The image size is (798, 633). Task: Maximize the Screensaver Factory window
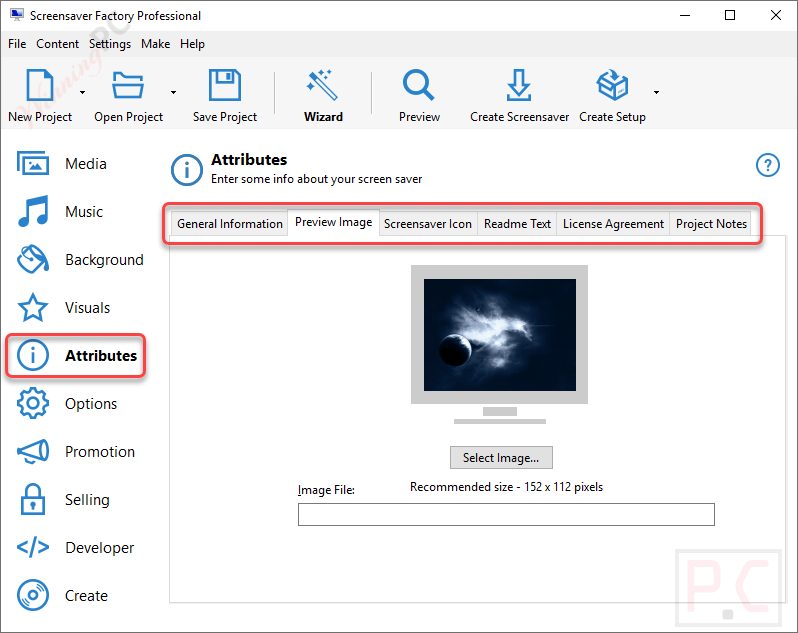[730, 15]
